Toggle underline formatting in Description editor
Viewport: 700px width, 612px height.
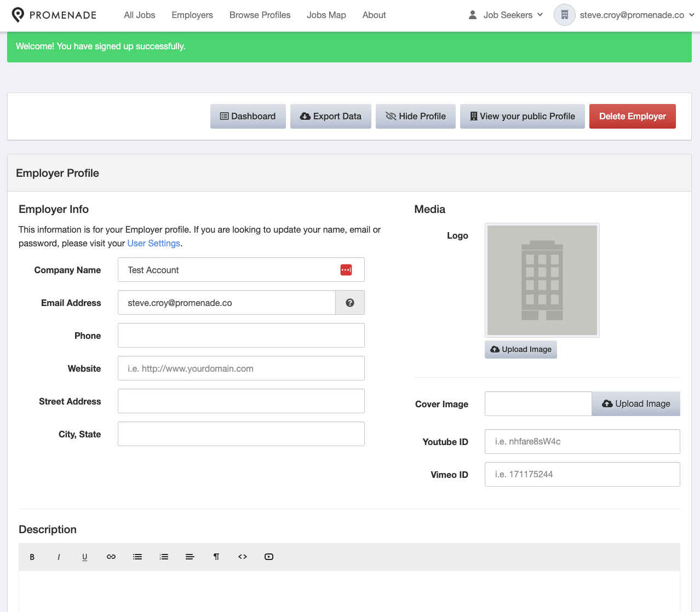(85, 557)
